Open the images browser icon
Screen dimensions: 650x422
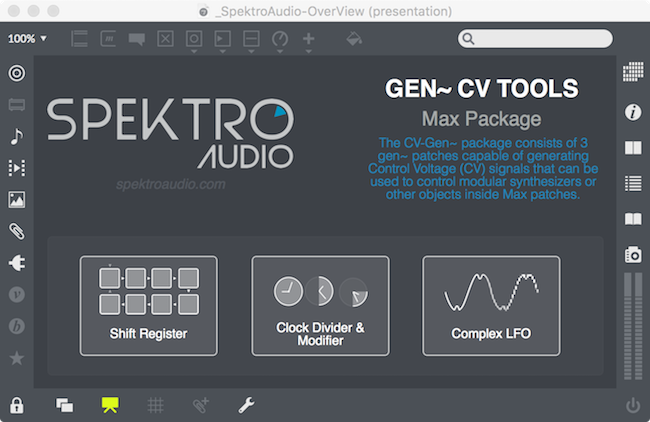click(x=17, y=199)
